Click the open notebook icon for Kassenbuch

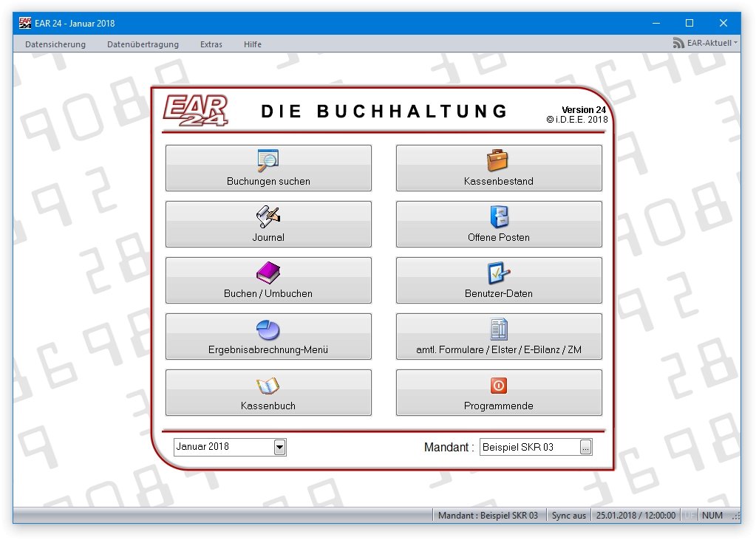(x=268, y=386)
